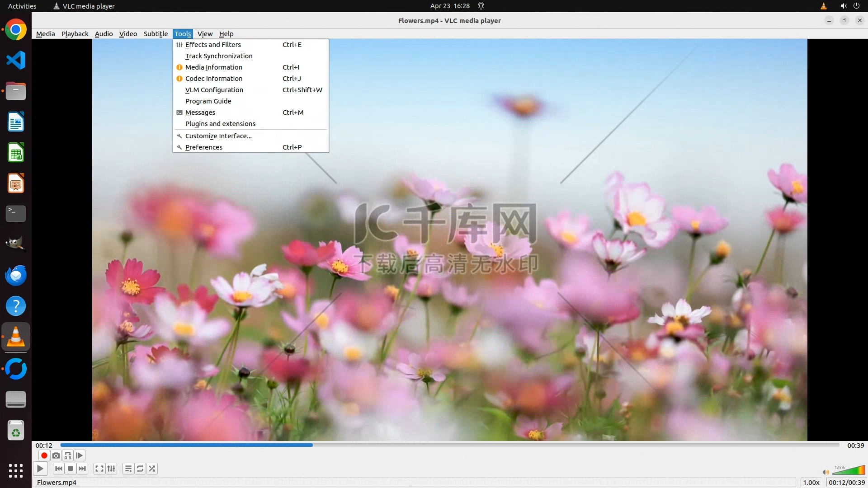
Task: Skip to next media item
Action: pyautogui.click(x=82, y=469)
